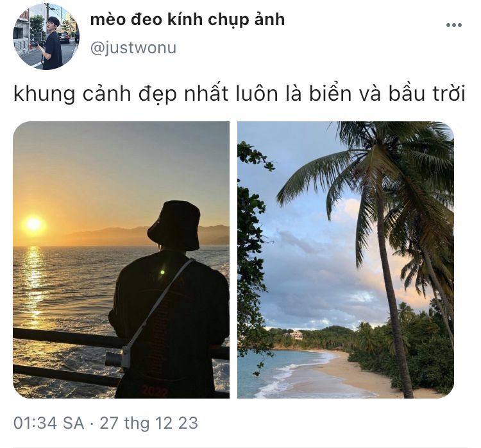The width and height of the screenshot is (481, 448).
Task: Open the palm tree beach photo
Action: tap(346, 260)
